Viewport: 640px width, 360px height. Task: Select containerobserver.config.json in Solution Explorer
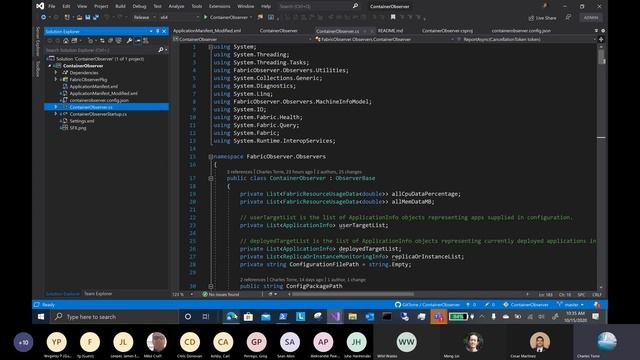click(99, 100)
